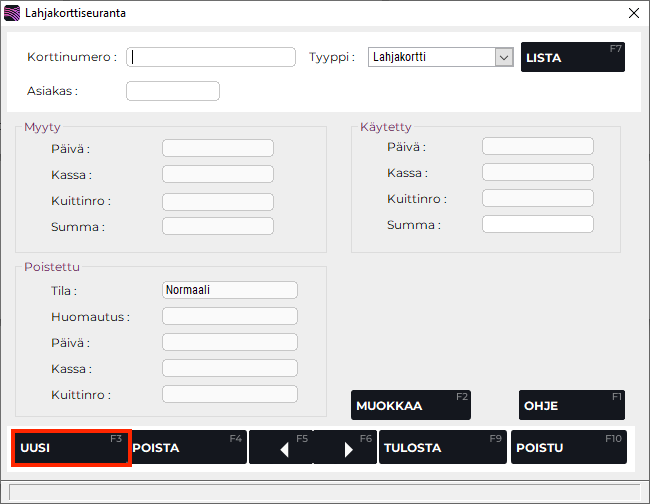The image size is (650, 504).
Task: Click the previous record arrow button
Action: [x=281, y=448]
